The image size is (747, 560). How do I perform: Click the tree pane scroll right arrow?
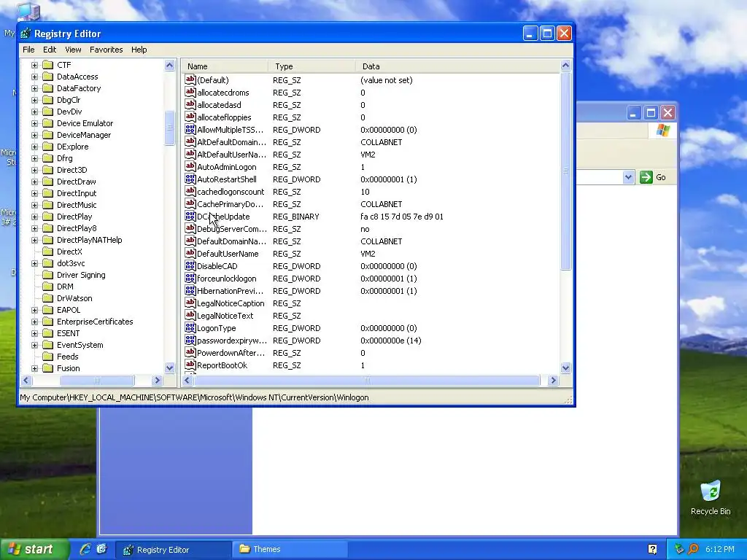158,380
